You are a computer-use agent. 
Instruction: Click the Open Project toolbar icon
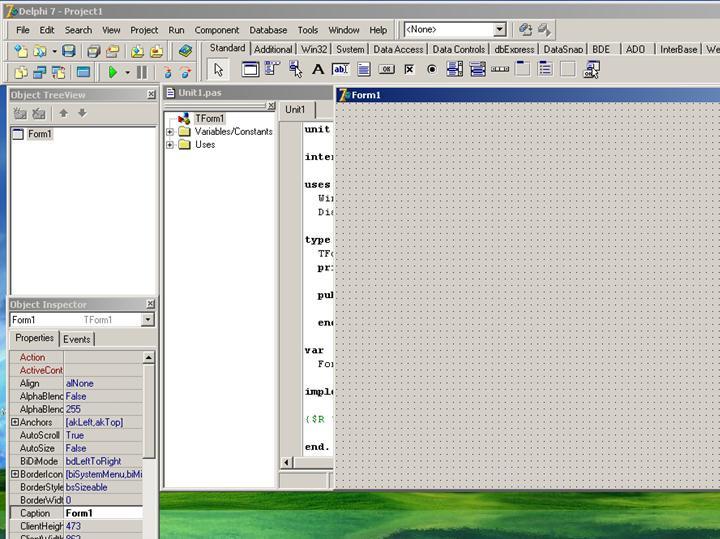tap(112, 51)
